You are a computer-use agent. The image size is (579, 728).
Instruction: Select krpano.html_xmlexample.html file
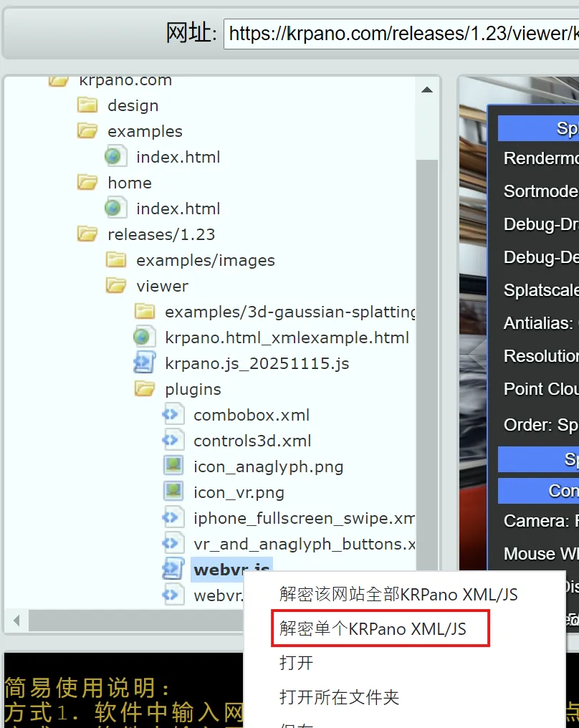pyautogui.click(x=287, y=338)
